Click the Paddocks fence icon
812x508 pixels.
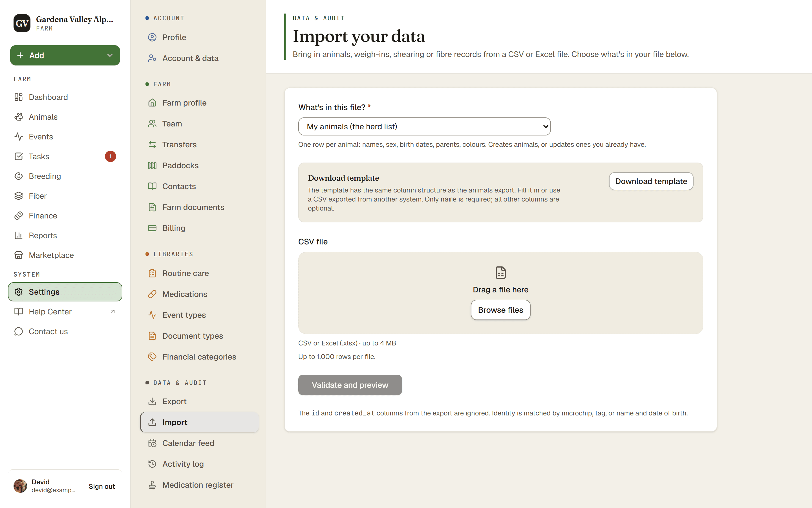[x=152, y=165]
